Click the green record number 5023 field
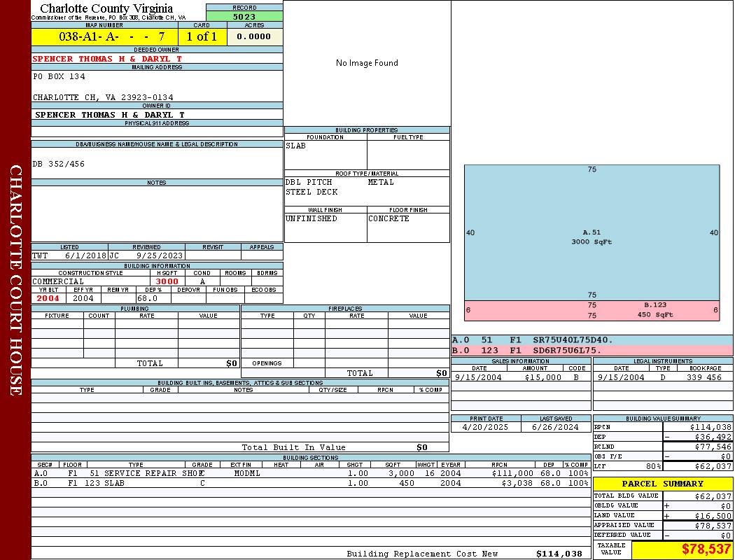The width and height of the screenshot is (735, 560). tap(244, 16)
